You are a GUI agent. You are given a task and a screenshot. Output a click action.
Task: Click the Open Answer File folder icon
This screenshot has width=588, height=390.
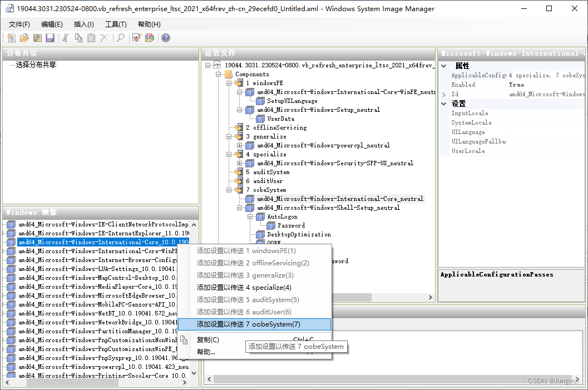(x=24, y=38)
